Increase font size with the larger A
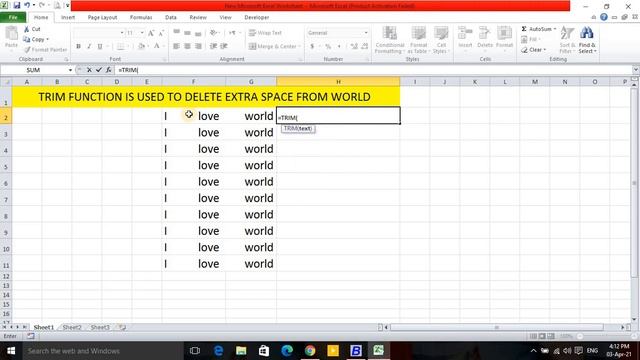The height and width of the screenshot is (360, 640). tap(151, 33)
